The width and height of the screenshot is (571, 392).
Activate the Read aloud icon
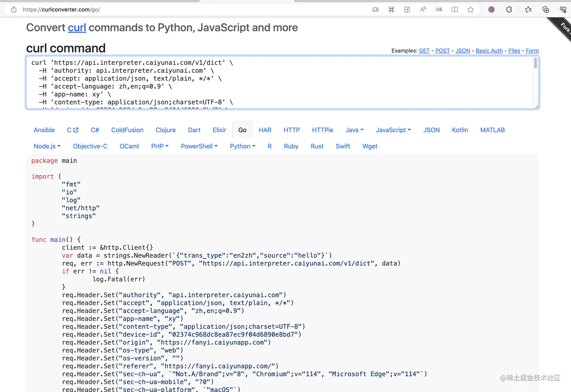tap(423, 9)
